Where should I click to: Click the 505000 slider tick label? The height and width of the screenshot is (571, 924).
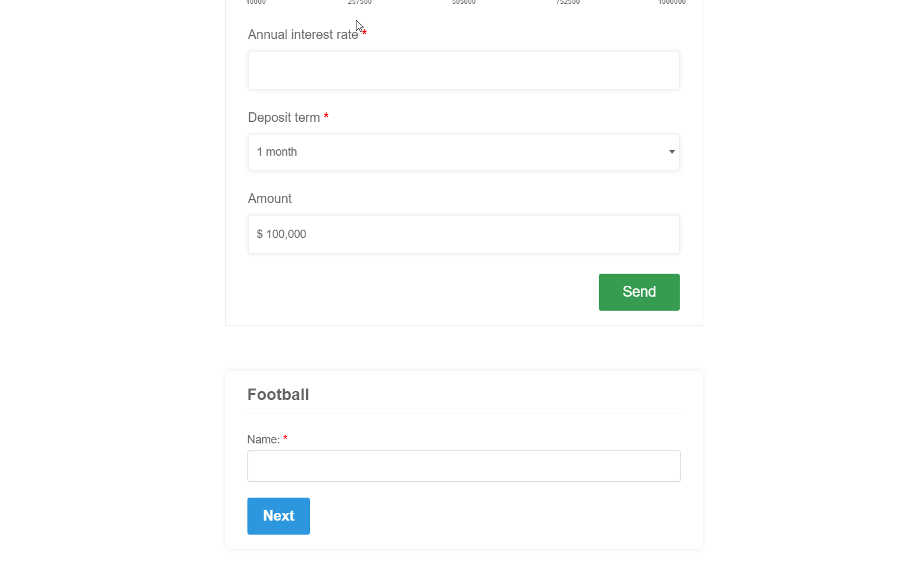[464, 2]
